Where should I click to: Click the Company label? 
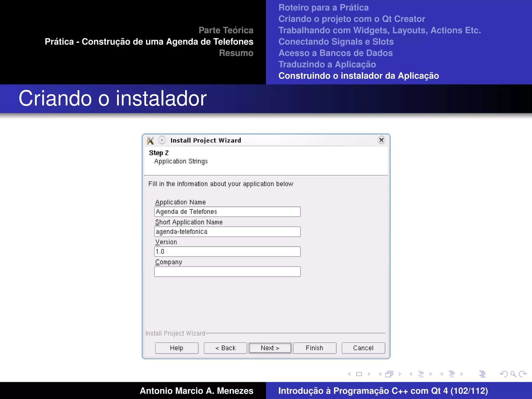(168, 262)
